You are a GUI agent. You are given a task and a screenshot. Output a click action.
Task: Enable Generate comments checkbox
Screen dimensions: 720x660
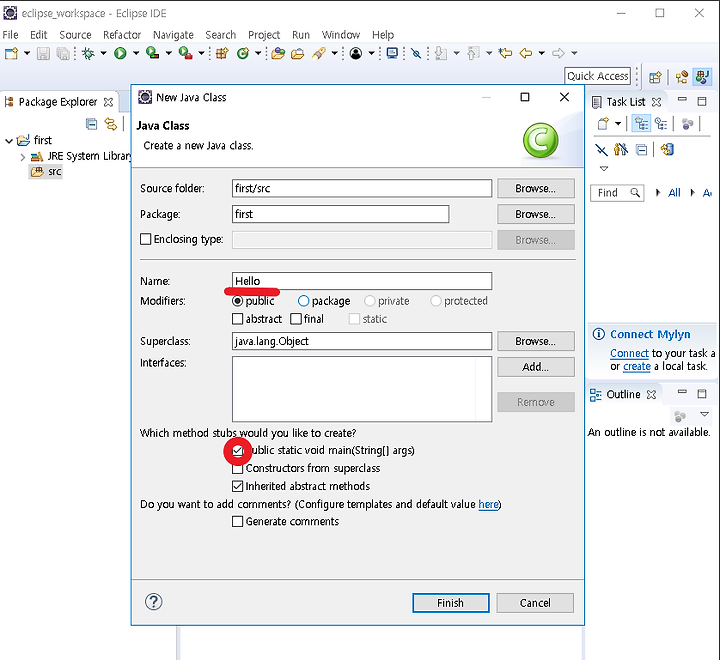237,521
